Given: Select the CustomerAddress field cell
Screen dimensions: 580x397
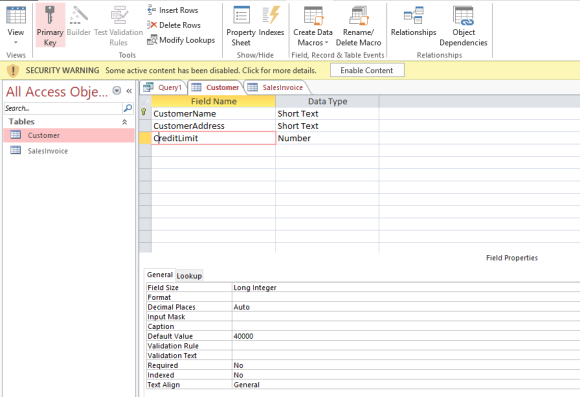Looking at the screenshot, I should [x=213, y=126].
